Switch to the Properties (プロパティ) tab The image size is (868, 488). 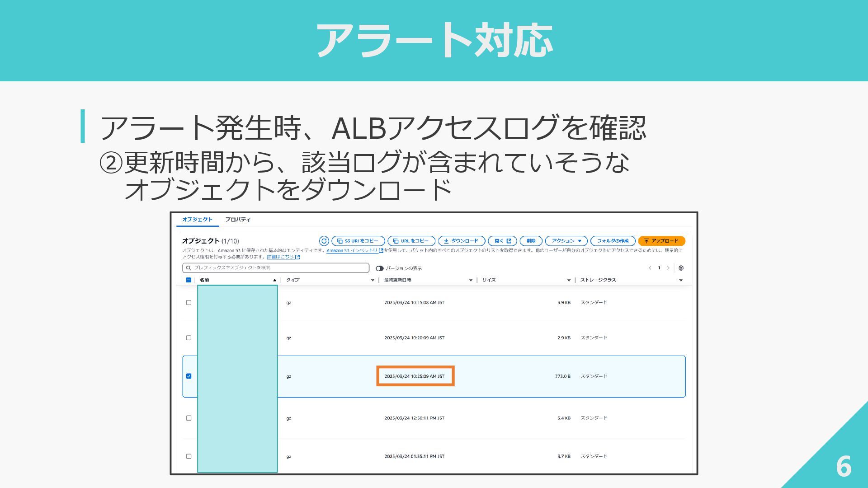237,220
